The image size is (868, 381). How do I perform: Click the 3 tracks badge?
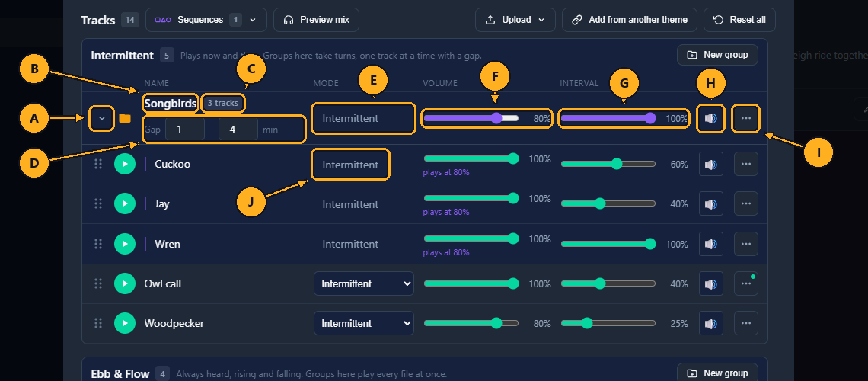click(222, 104)
